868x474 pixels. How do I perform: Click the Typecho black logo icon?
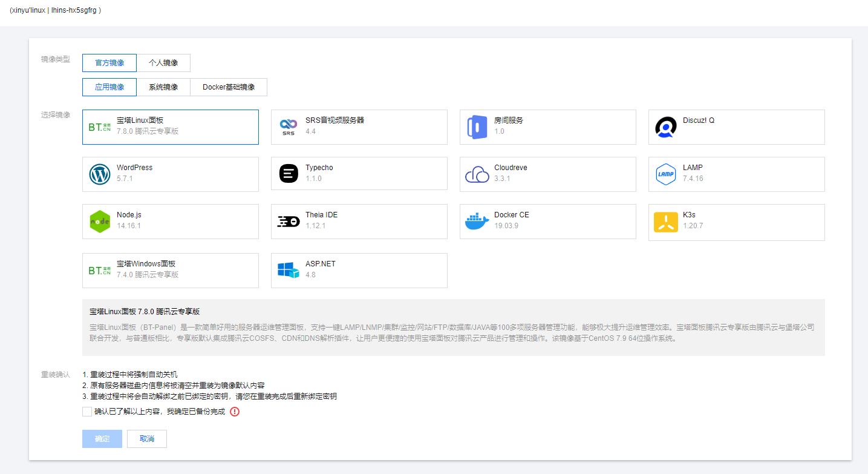pyautogui.click(x=289, y=174)
